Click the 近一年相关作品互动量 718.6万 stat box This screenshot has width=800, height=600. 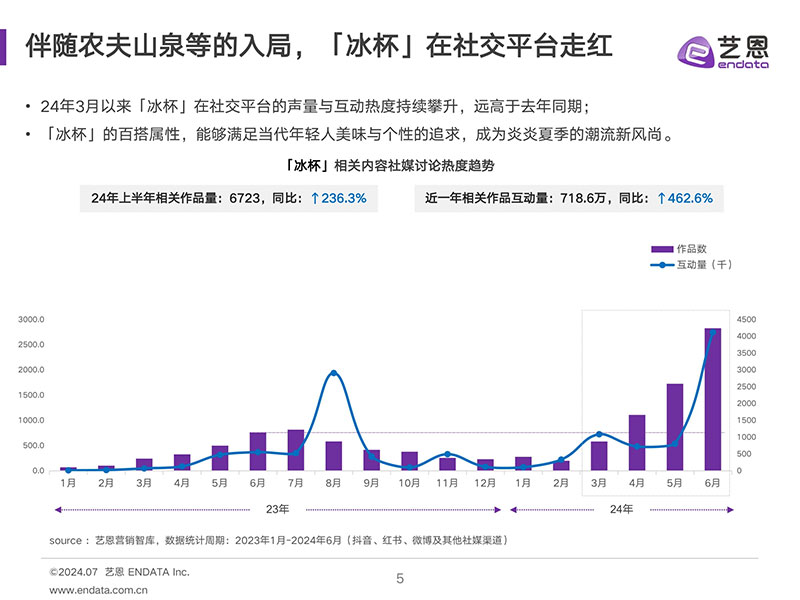point(569,198)
